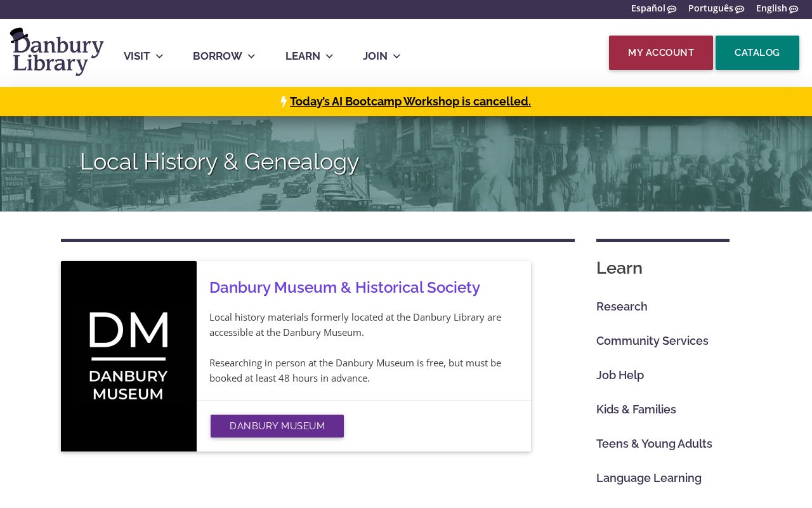This screenshot has width=812, height=508.
Task: Go to Research in Learn sidebar
Action: tap(622, 307)
